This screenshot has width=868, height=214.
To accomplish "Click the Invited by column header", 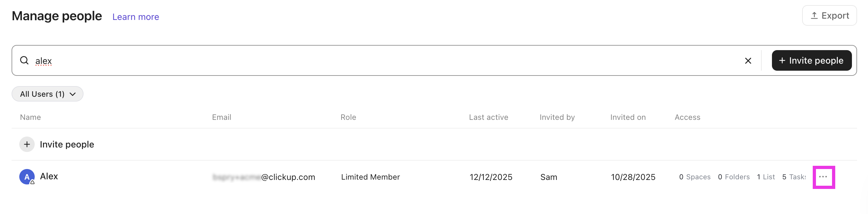I will 557,117.
